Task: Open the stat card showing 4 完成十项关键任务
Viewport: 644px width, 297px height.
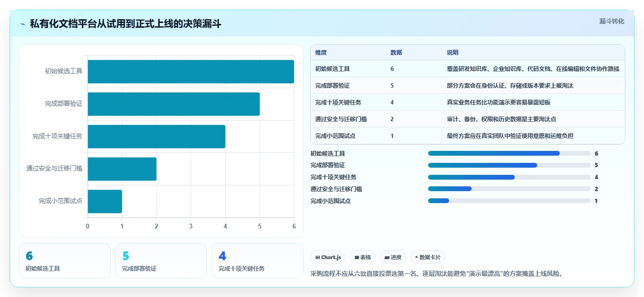Action: (x=258, y=261)
